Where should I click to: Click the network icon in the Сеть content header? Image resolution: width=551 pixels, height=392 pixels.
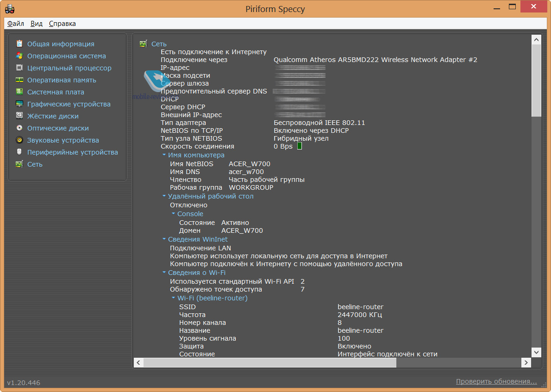pos(143,44)
